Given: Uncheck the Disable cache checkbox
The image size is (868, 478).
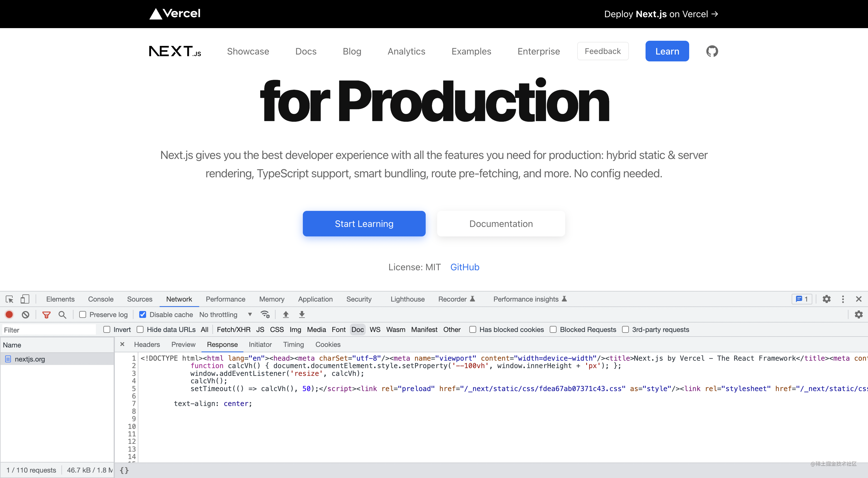Looking at the screenshot, I should (x=143, y=315).
